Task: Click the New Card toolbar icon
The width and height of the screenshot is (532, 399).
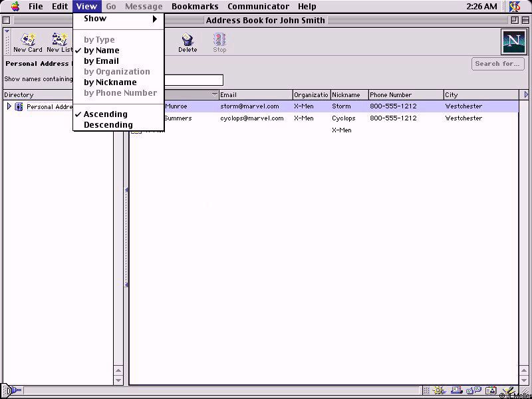Action: [28, 42]
